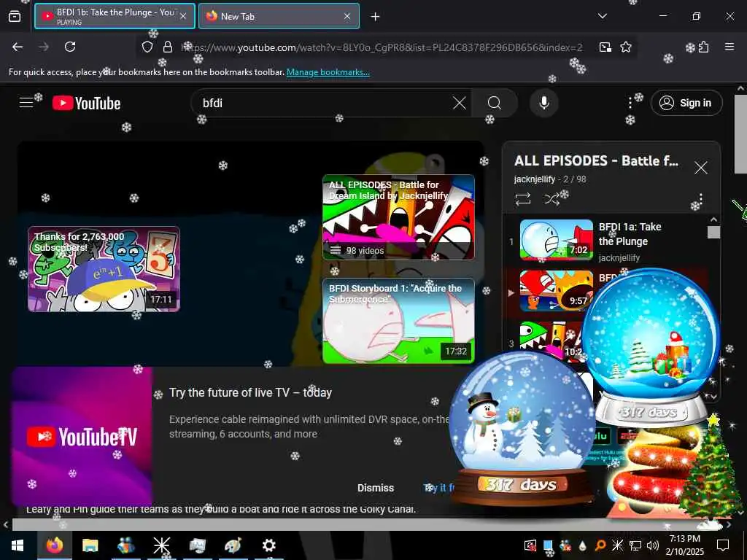Click the gift-box snow globe widget
Screen dimensions: 747x560
click(651, 348)
